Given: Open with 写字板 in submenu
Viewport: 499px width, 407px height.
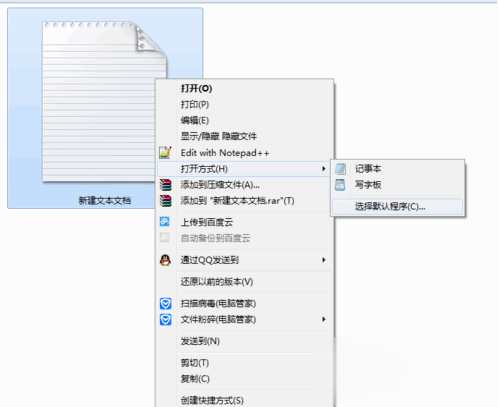Looking at the screenshot, I should click(397, 185).
